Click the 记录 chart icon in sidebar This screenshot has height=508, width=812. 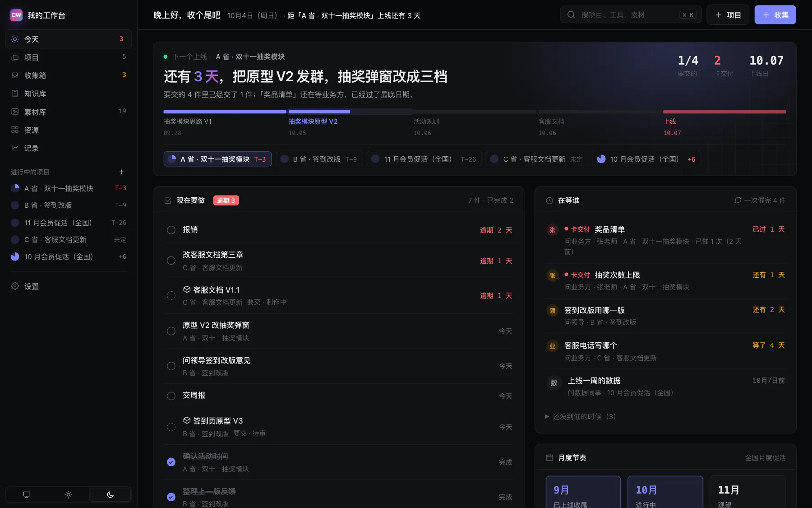[15, 148]
